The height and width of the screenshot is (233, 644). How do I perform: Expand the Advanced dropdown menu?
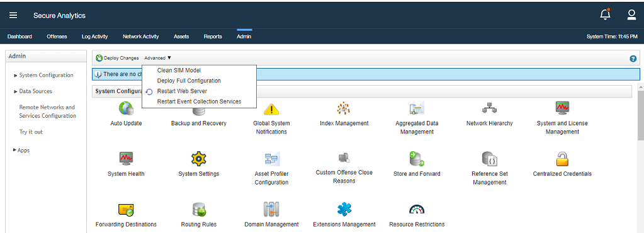click(158, 59)
